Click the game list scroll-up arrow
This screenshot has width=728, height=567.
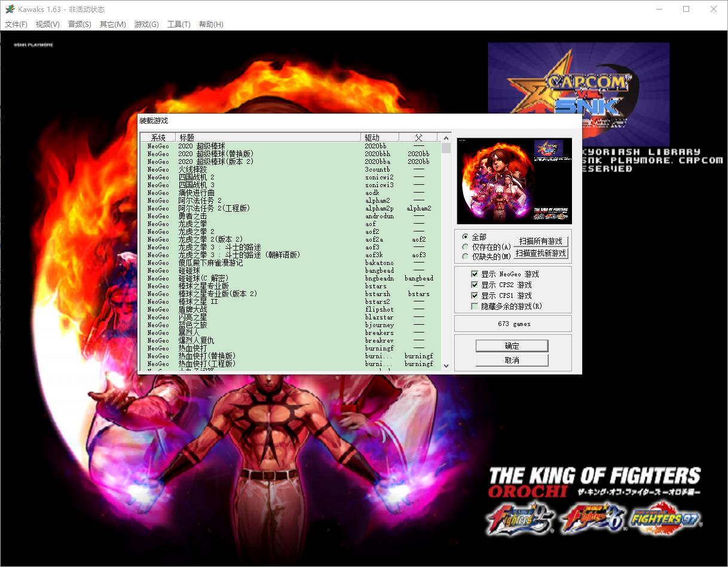click(446, 138)
